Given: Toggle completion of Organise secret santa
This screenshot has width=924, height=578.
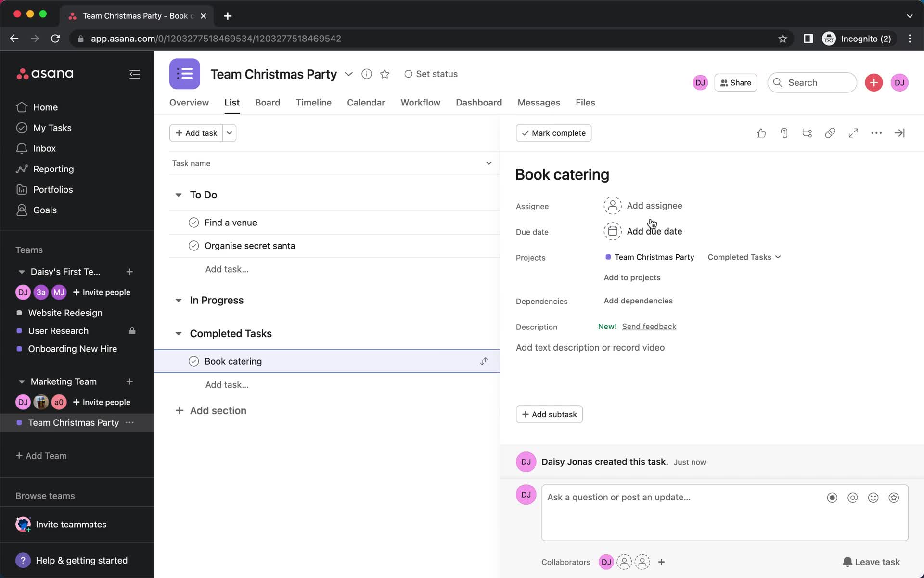Looking at the screenshot, I should click(x=193, y=245).
